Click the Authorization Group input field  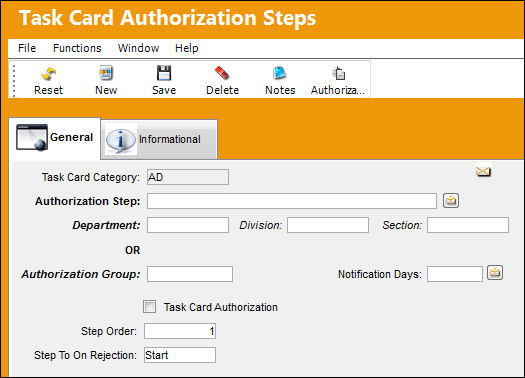pyautogui.click(x=190, y=274)
